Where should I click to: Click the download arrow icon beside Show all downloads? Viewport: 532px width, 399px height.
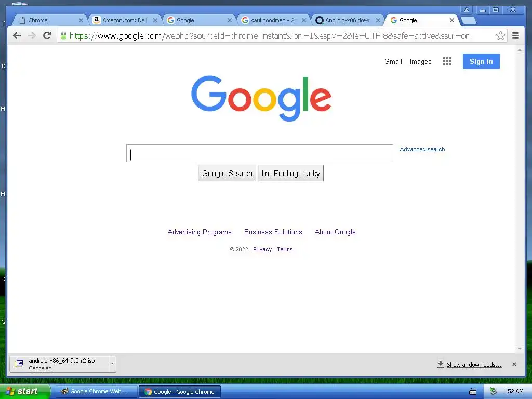(x=441, y=364)
